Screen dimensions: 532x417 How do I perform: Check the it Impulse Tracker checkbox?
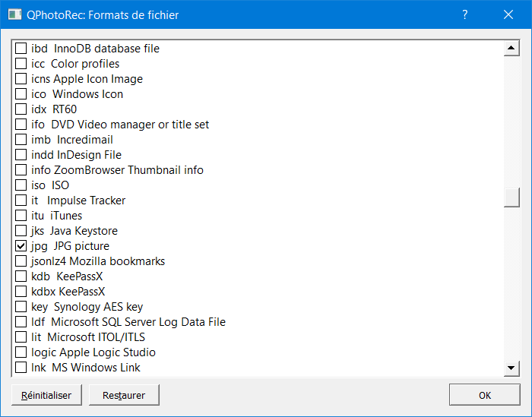21,201
